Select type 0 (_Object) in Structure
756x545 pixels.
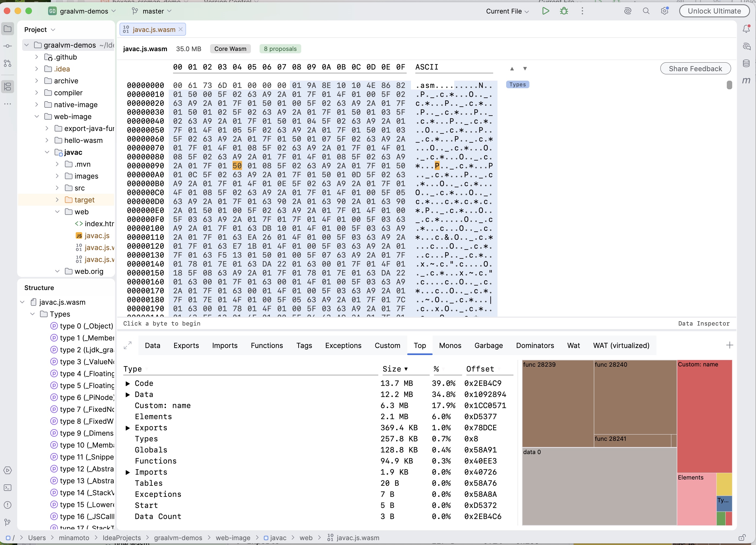(82, 326)
